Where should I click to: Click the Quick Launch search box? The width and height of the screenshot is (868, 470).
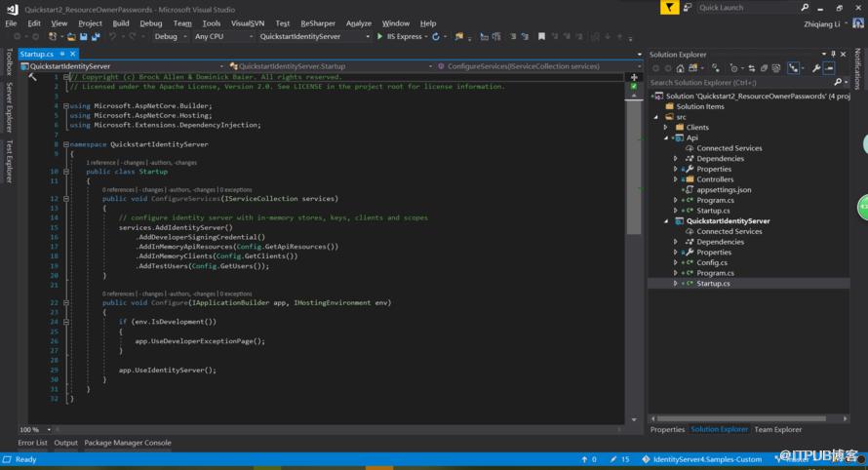pyautogui.click(x=747, y=8)
